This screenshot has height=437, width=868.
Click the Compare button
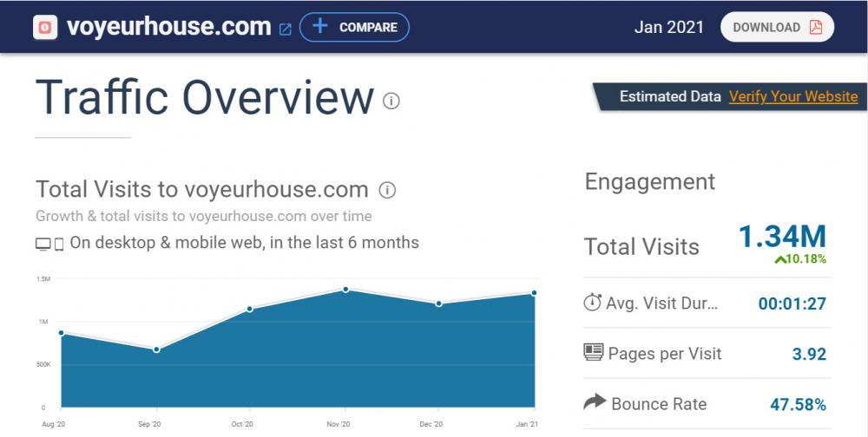(x=354, y=27)
